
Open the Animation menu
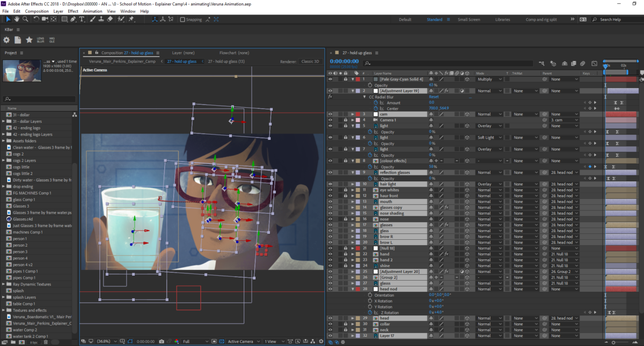click(x=93, y=11)
